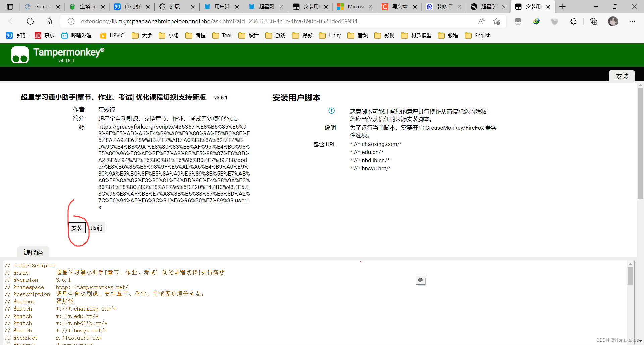Open the browser settings ellipsis menu
The image size is (644, 345).
tap(632, 21)
